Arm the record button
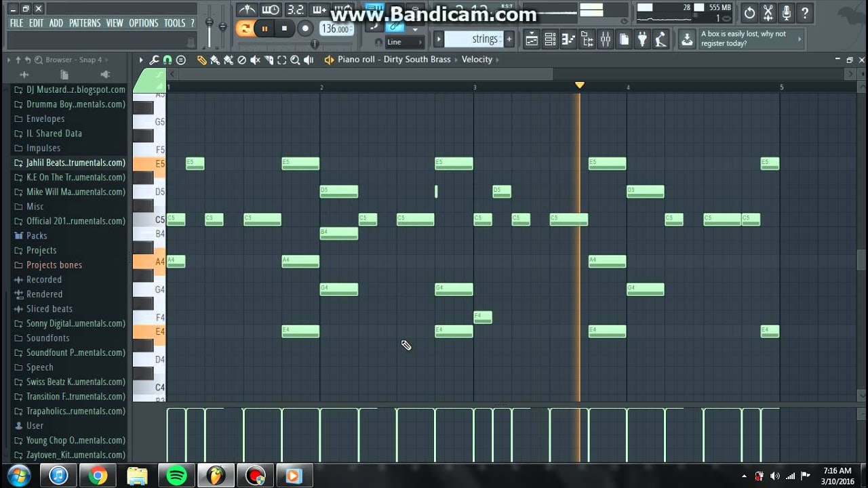This screenshot has width=868, height=488. point(306,28)
